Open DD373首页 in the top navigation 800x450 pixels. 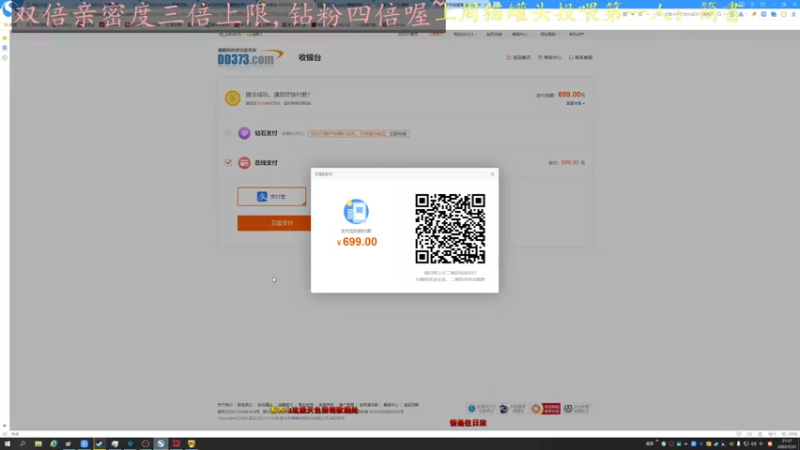coord(408,34)
